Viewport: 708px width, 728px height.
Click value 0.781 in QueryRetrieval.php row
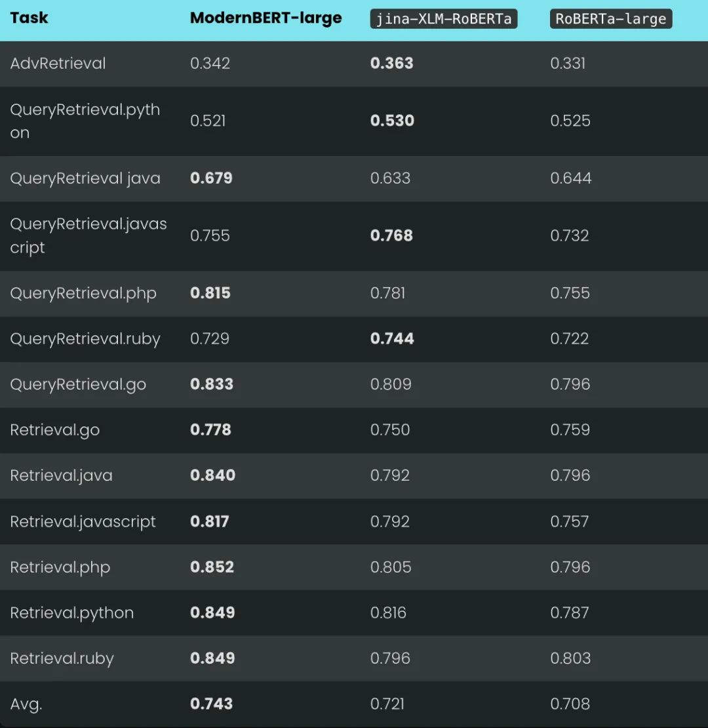tap(387, 293)
